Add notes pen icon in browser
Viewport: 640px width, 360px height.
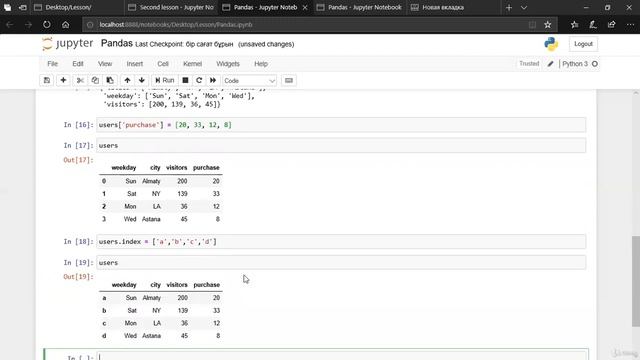pyautogui.click(x=593, y=25)
